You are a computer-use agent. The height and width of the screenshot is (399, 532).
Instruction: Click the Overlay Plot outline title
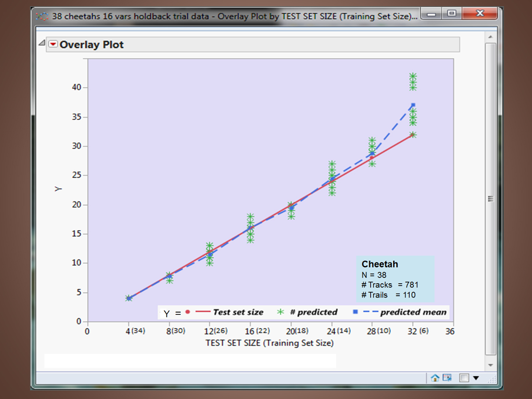92,45
